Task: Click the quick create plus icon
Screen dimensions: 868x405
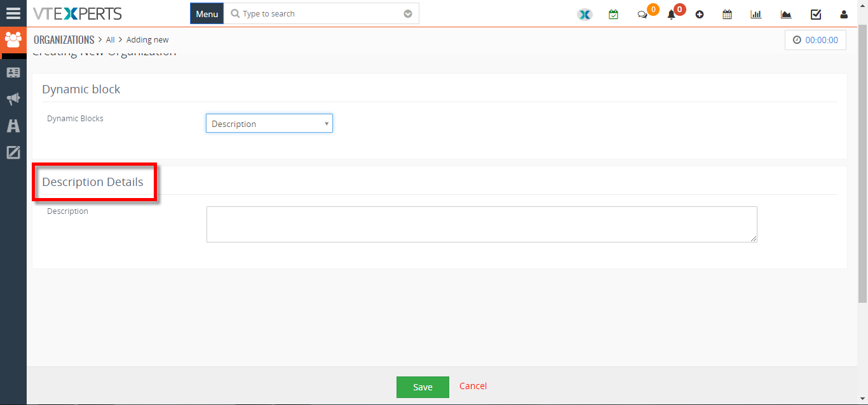Action: (x=700, y=14)
